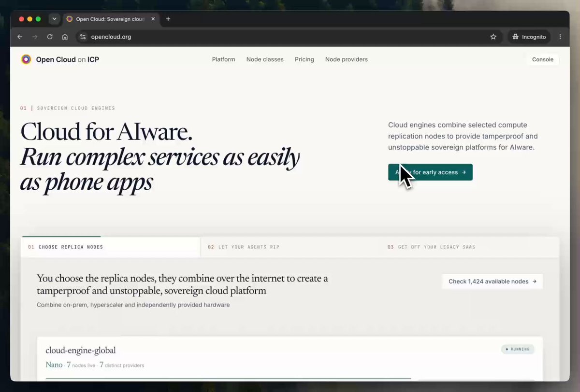This screenshot has height=392, width=580.
Task: Switch to Let Your Agents Rip tab
Action: click(x=290, y=247)
